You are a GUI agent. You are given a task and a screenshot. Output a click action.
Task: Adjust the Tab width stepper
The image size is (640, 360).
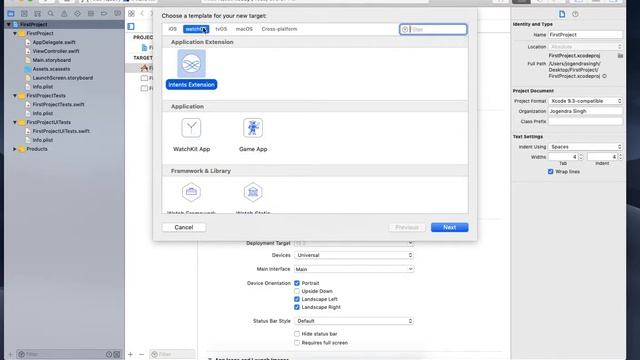(x=581, y=157)
